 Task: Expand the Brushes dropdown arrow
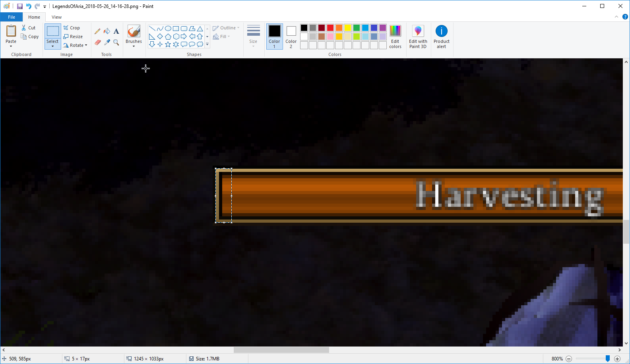pos(134,46)
